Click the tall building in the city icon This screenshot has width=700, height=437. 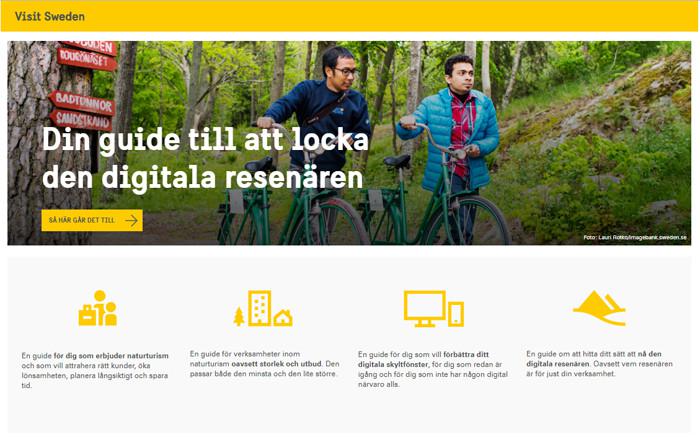260,308
